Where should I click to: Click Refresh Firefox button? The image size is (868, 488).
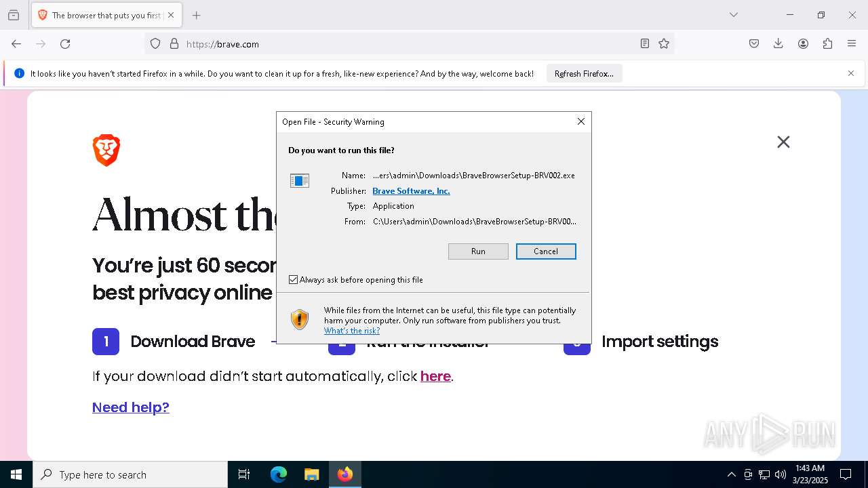584,73
